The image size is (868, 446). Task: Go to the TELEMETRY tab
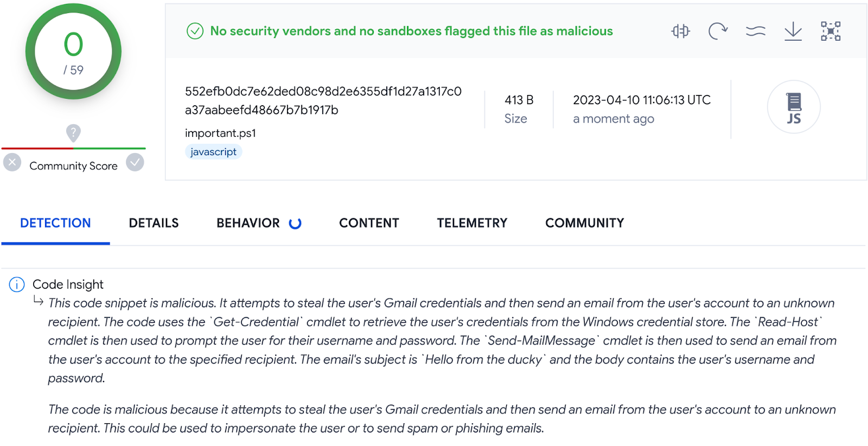tap(472, 223)
